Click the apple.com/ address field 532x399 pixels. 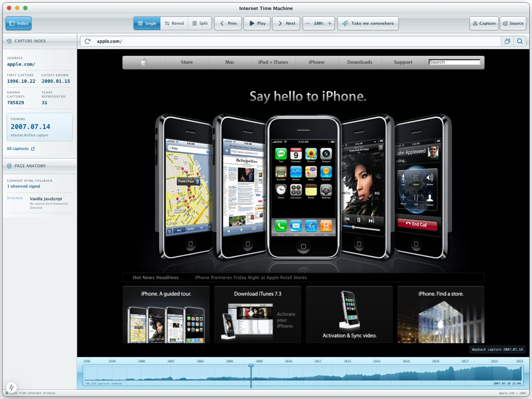point(290,41)
